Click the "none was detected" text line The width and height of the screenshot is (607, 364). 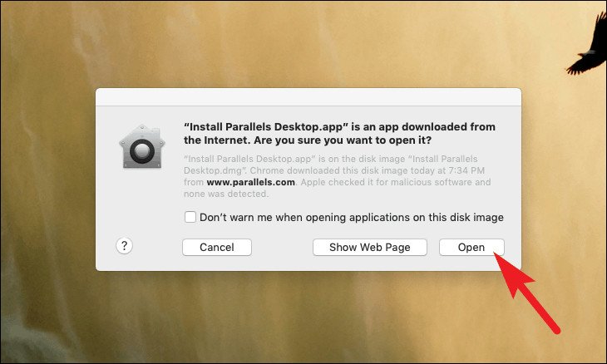(225, 194)
